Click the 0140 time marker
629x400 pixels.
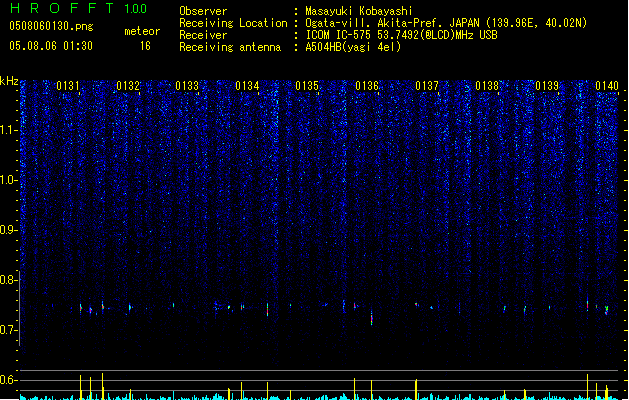click(x=607, y=86)
